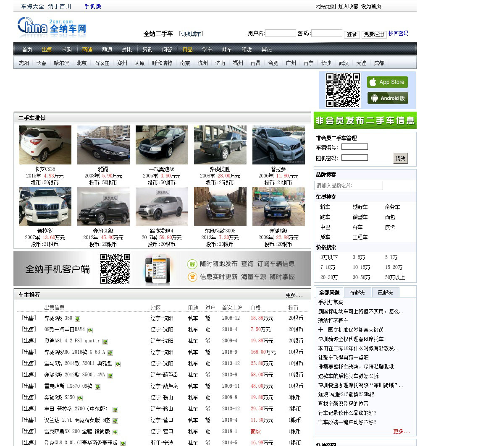
Task: Open the 切换城市 city switcher
Action: 191,34
